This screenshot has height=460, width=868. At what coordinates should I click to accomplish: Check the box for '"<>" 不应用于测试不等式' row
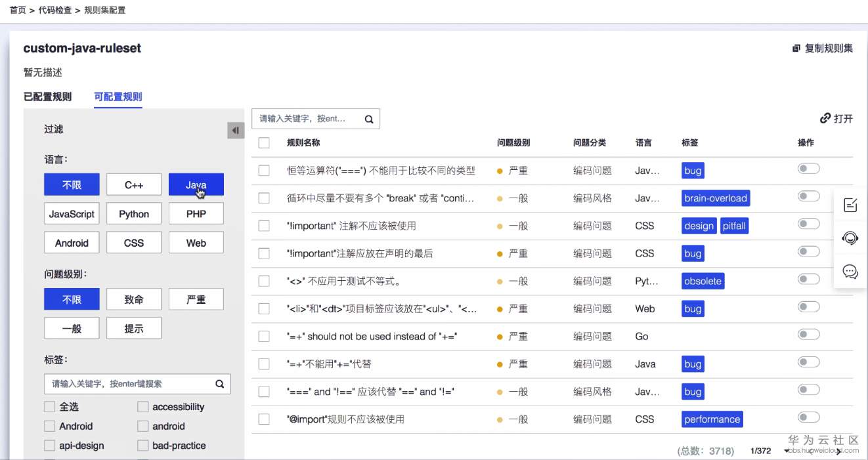(264, 281)
